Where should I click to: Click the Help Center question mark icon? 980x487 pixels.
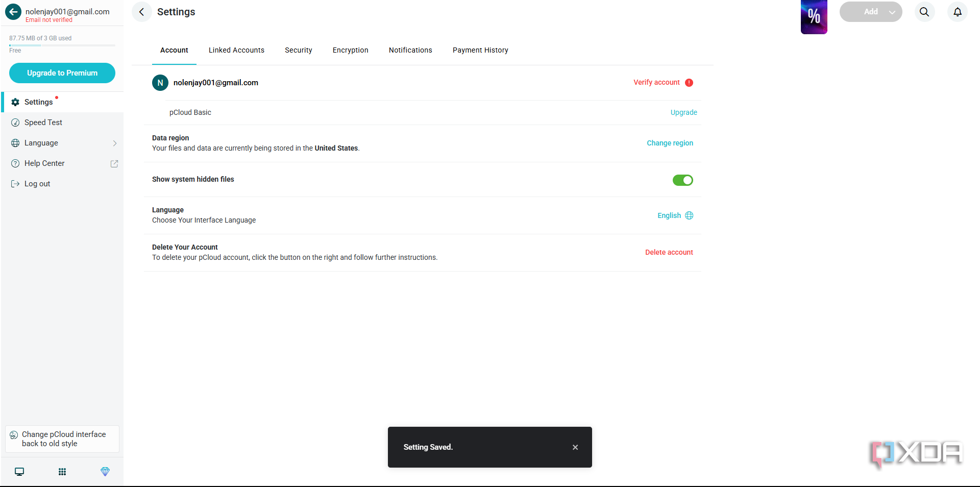(15, 163)
